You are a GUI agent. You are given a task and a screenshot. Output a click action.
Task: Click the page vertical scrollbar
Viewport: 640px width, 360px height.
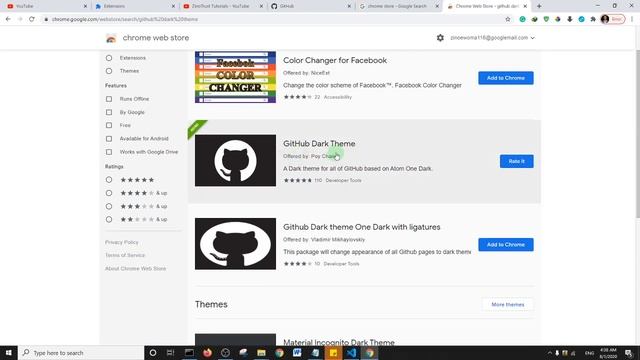coord(637,135)
